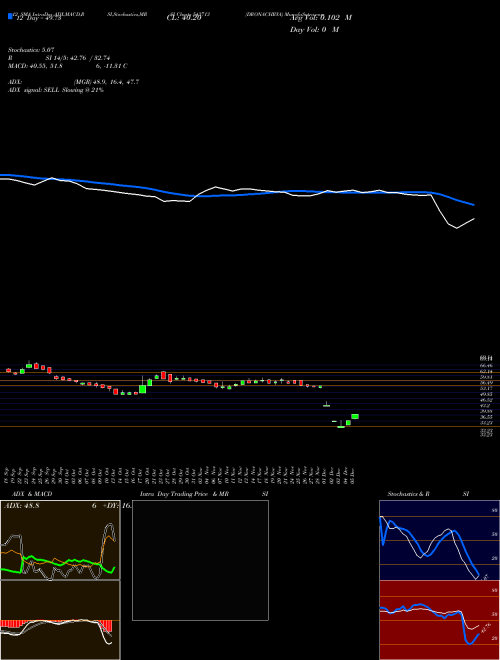The height and width of the screenshot is (660, 500).
Task: Click the tall green candle near 17 Oct
Action: 143,389
